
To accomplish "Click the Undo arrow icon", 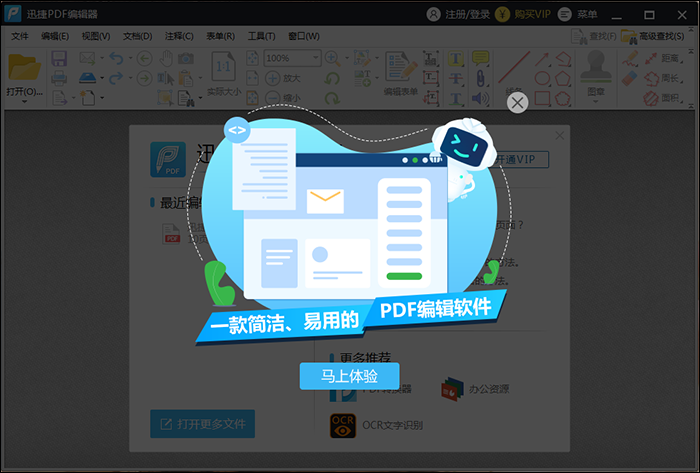I will coord(116,58).
